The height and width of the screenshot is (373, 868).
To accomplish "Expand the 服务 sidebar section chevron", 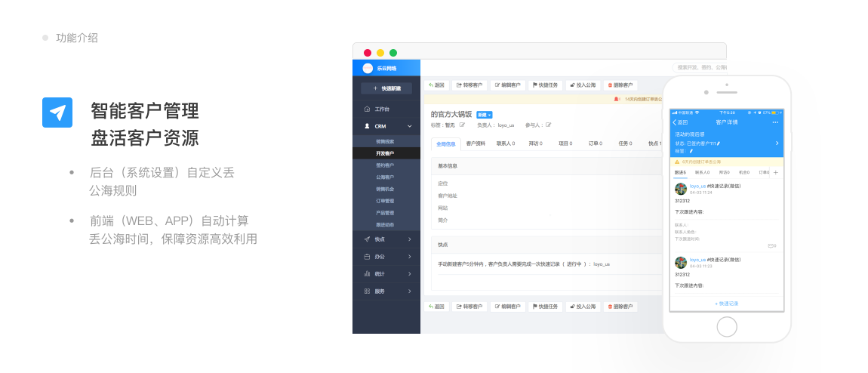I will point(410,291).
